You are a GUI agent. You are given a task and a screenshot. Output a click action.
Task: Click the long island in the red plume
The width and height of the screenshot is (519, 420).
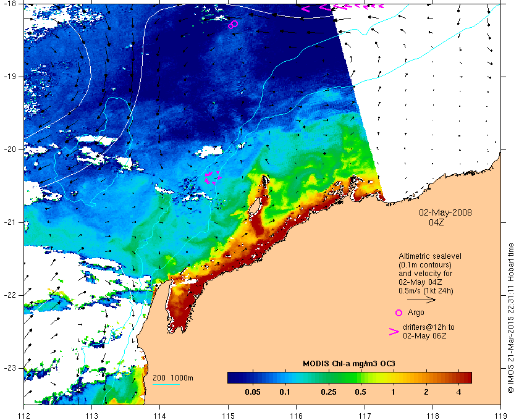(x=254, y=206)
